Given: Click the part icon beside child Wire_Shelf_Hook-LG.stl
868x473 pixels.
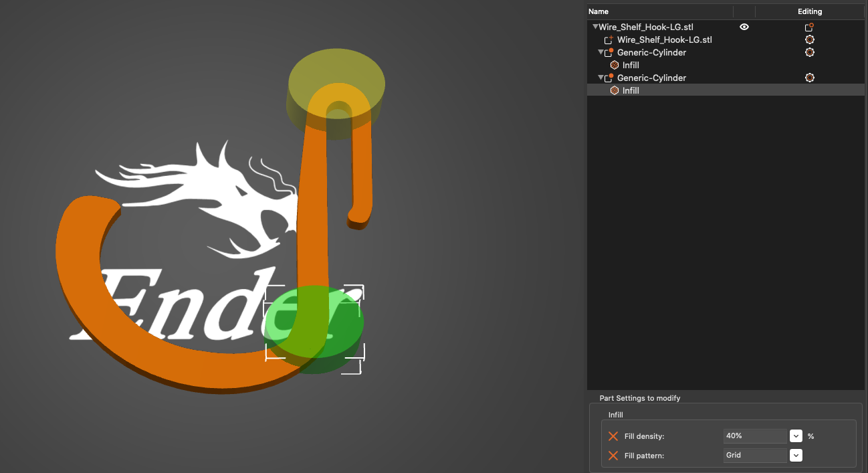Looking at the screenshot, I should (x=609, y=40).
